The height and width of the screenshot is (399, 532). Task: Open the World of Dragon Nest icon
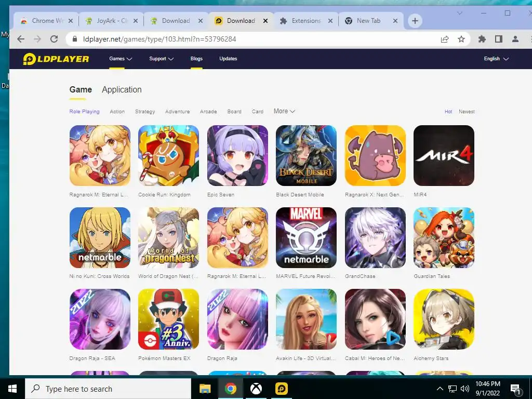pos(169,237)
